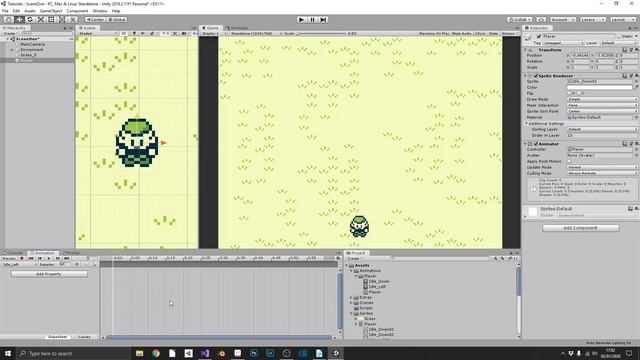This screenshot has width=640, height=360.
Task: Pick sprite with the object selector circle
Action: (636, 81)
